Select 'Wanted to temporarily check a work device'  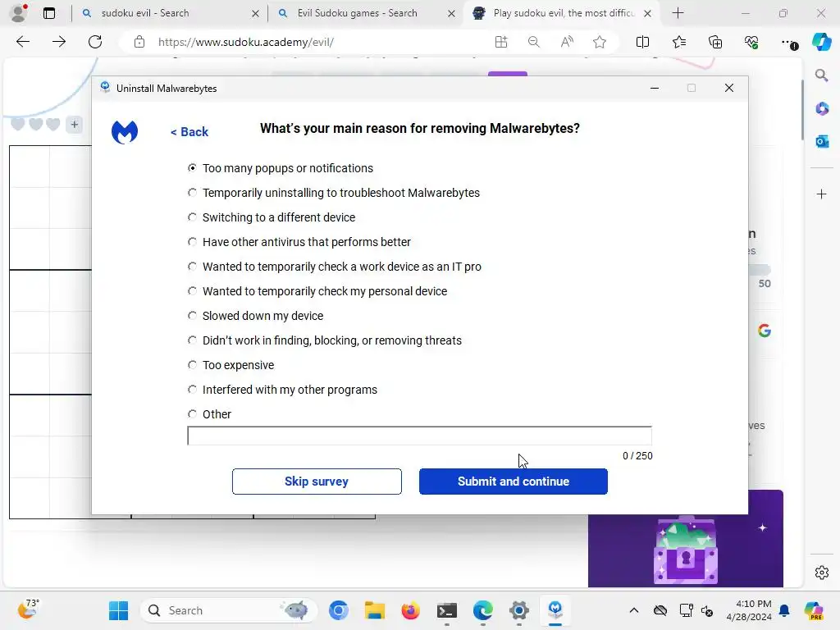[335, 267]
